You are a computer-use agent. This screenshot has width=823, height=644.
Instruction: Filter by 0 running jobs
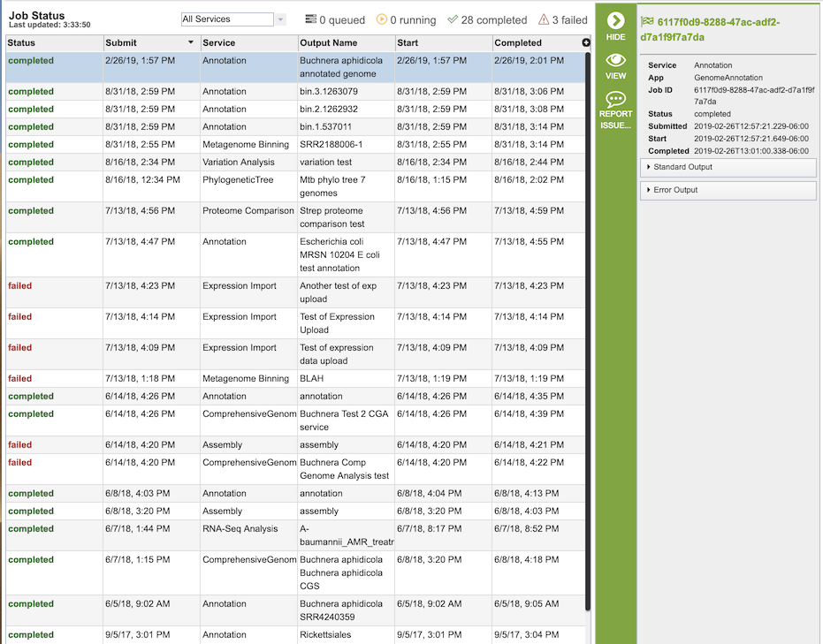coord(407,20)
